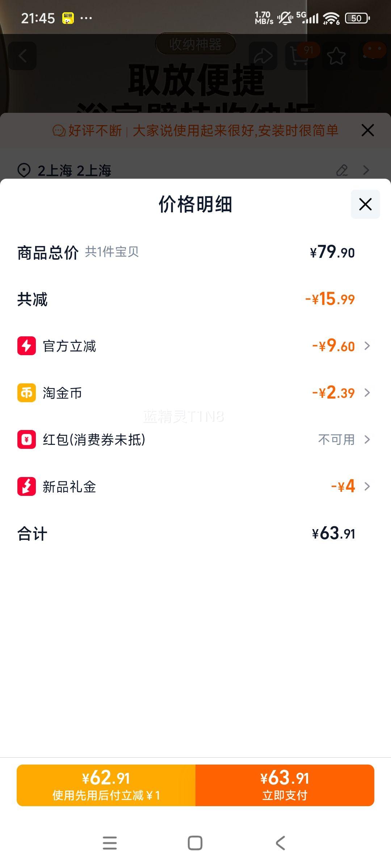Screen dimensions: 391x868
Task: Choose 使用先用后付立减¥1 payment button
Action: (106, 785)
